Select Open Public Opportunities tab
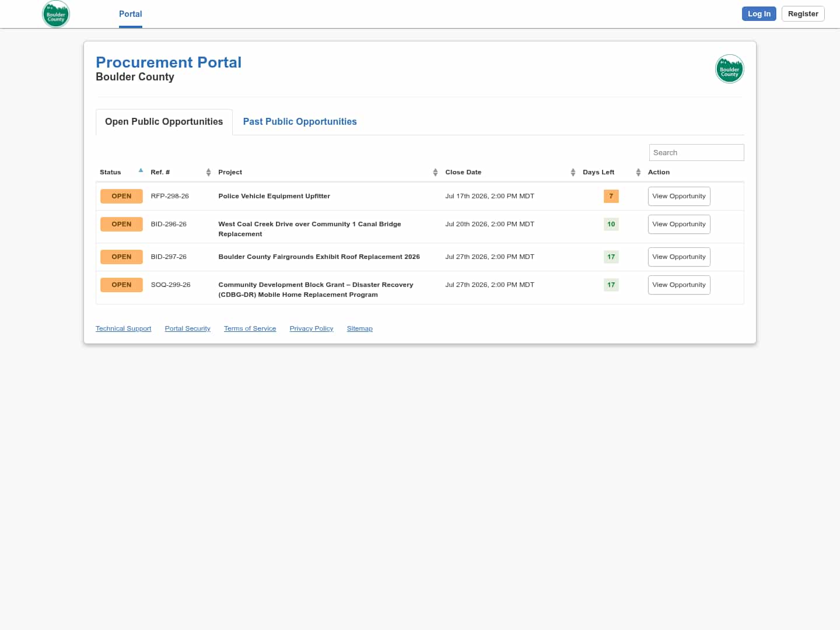 point(164,121)
